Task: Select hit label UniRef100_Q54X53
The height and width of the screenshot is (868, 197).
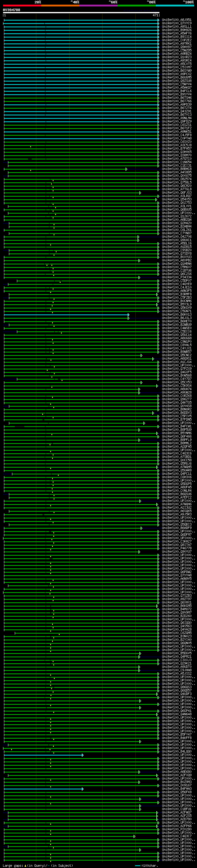Action: point(177,200)
